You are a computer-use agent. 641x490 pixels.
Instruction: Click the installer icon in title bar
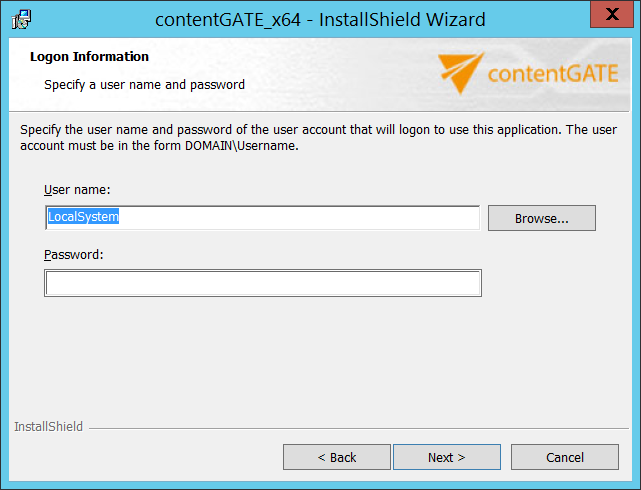point(21,19)
